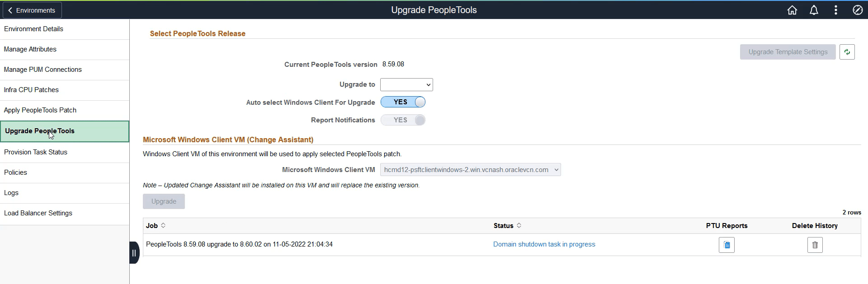Screen dimensions: 868x284
Task: Toggle Auto select Windows Client For Upgrade off
Action: [x=402, y=102]
